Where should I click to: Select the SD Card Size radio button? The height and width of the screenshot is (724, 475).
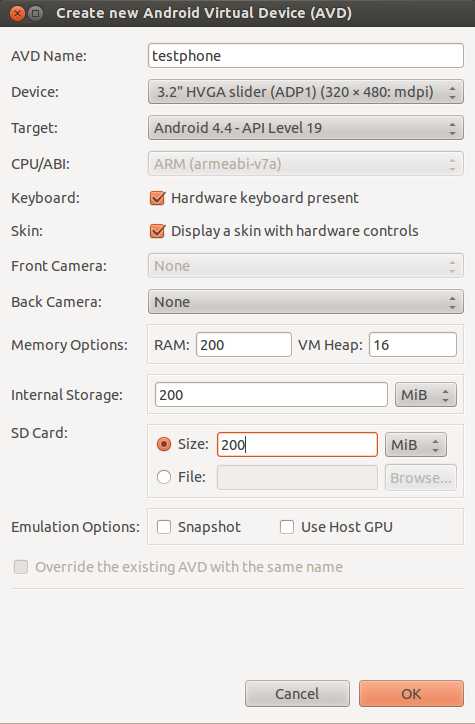point(164,444)
